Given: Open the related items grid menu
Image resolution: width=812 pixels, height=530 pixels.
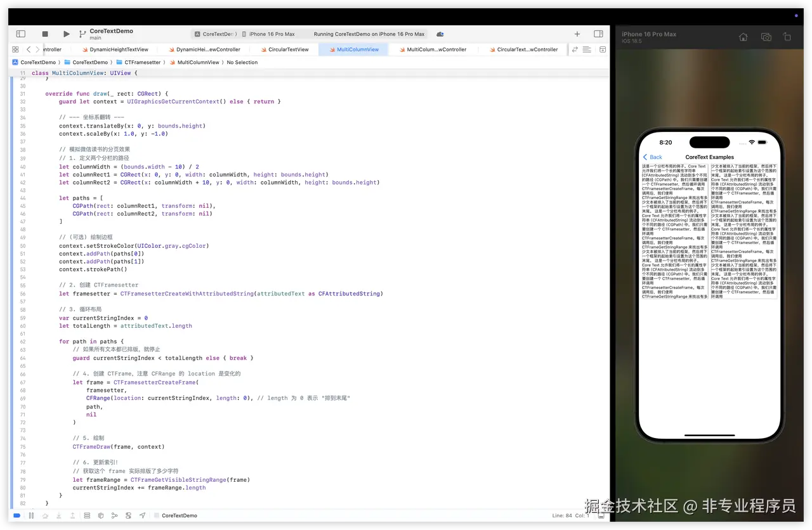Looking at the screenshot, I should click(15, 49).
